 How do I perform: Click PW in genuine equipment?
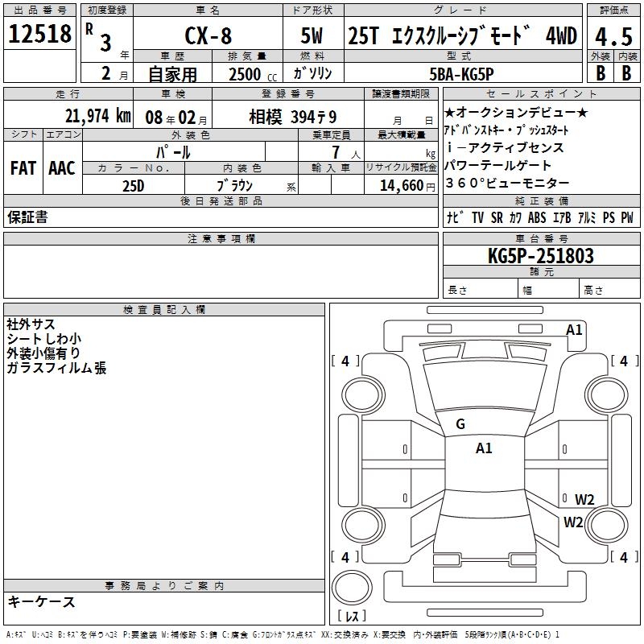[627, 217]
